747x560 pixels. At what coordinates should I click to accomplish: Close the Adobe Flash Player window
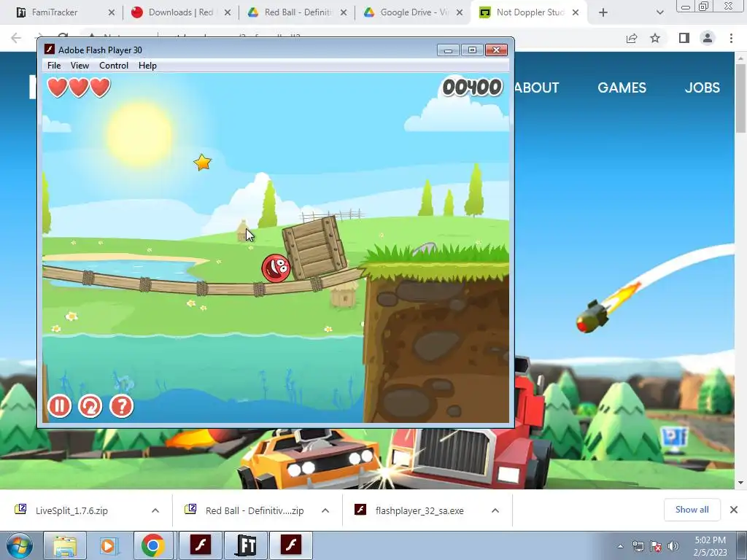click(x=496, y=50)
